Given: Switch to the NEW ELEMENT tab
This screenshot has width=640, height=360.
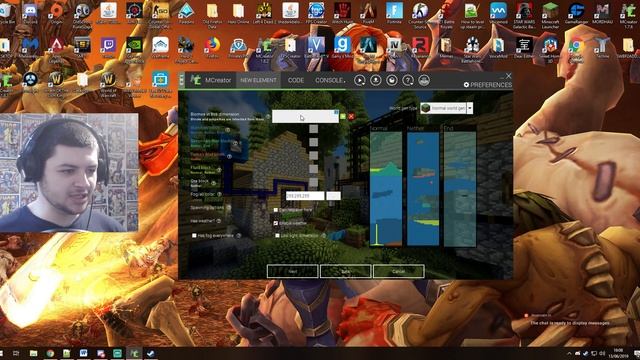Looking at the screenshot, I should 258,80.
